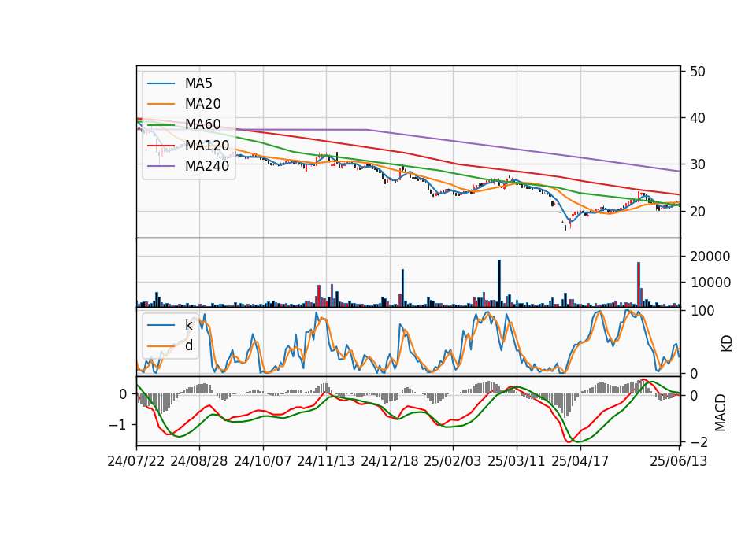Click the price axis value 40
The width and height of the screenshot is (756, 543).
click(x=697, y=118)
